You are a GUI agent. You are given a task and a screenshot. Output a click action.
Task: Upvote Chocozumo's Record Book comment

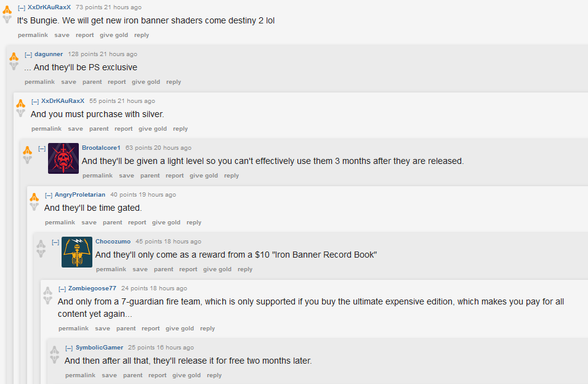[41, 243]
